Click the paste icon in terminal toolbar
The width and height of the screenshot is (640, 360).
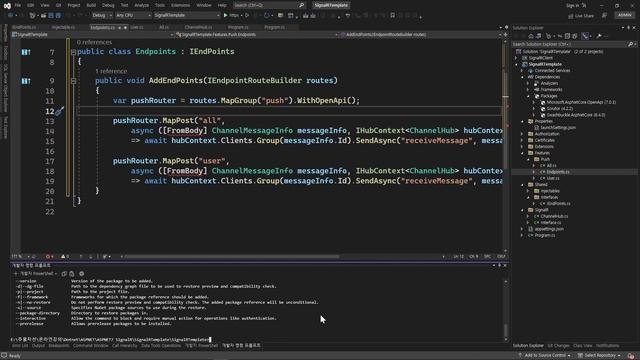coord(72,274)
